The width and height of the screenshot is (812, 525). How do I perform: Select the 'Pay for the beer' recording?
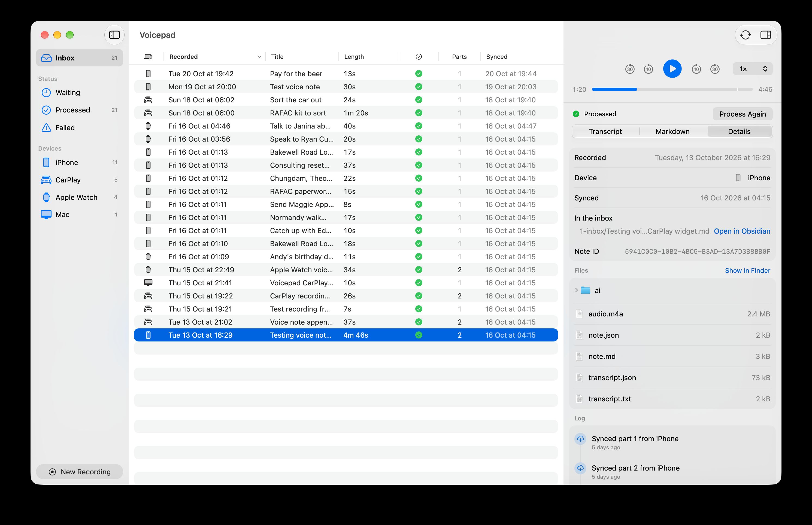[x=346, y=74]
